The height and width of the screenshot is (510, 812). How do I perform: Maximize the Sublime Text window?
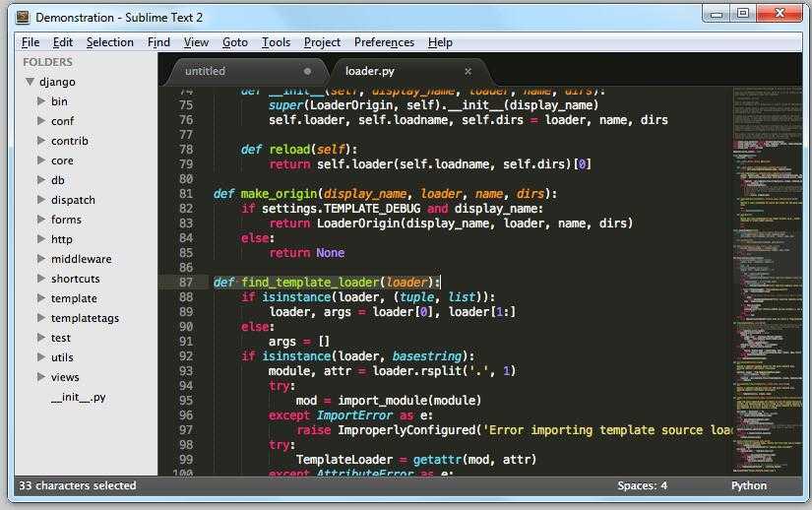click(743, 14)
